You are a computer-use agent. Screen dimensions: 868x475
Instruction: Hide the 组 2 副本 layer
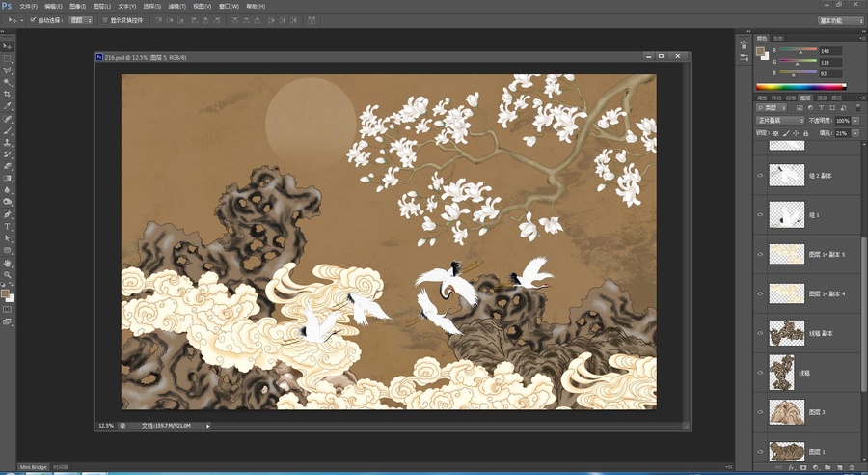(x=760, y=175)
